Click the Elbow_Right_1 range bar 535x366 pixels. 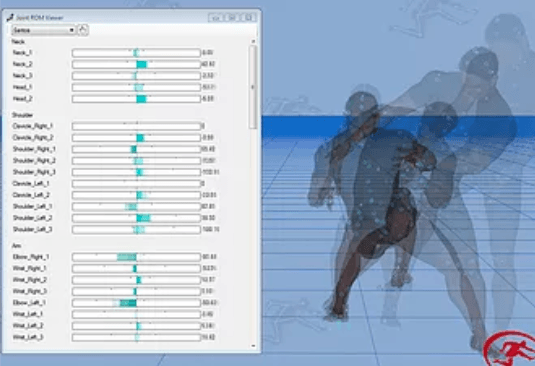coord(136,257)
